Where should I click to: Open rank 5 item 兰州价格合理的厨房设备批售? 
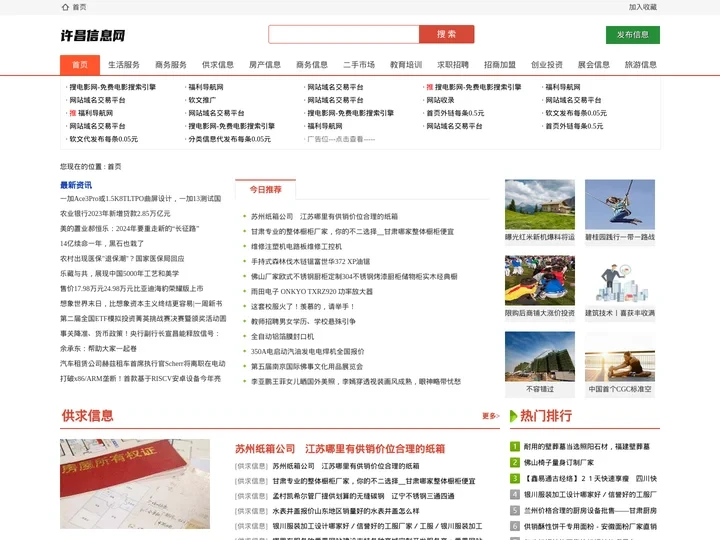(x=590, y=511)
